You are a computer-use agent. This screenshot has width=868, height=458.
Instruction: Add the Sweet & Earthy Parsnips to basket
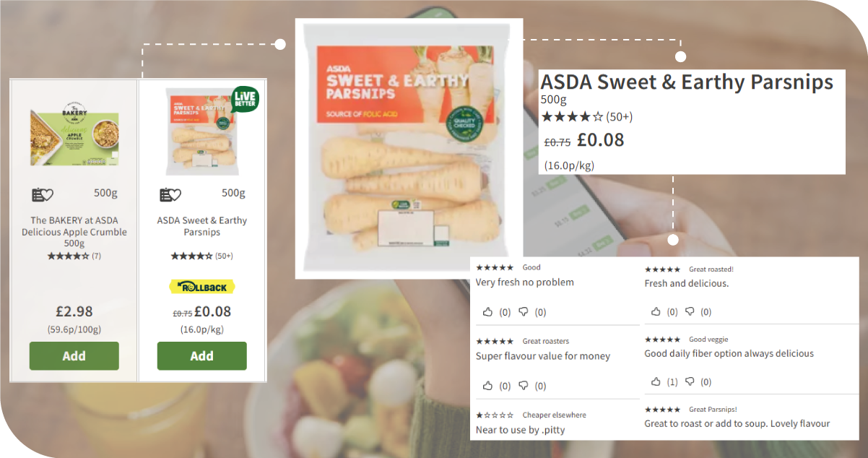(x=201, y=355)
